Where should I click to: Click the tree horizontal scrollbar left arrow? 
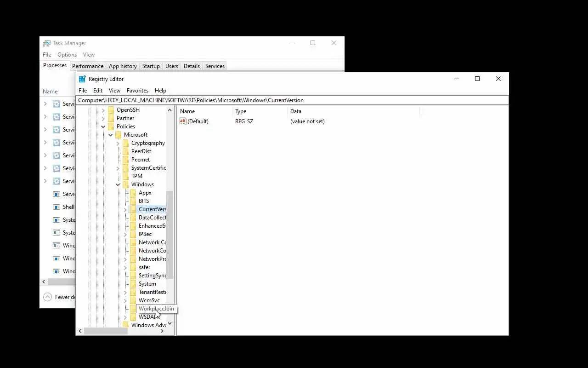[80, 331]
